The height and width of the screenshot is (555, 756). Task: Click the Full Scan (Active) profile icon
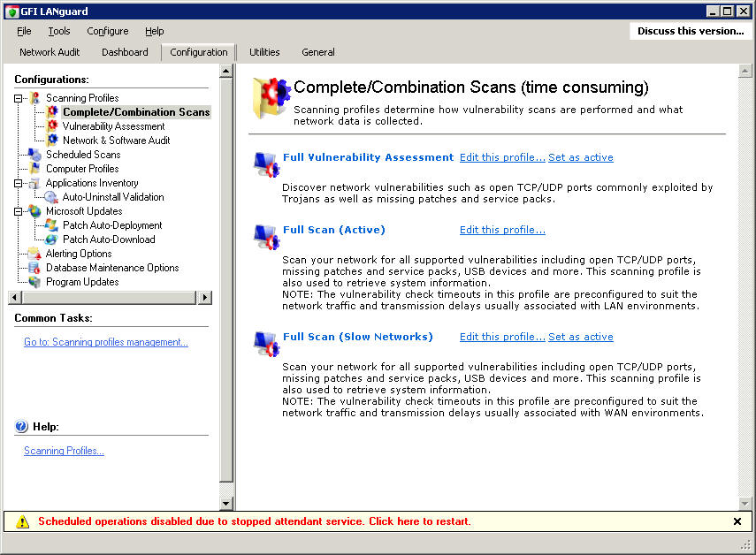coord(267,237)
